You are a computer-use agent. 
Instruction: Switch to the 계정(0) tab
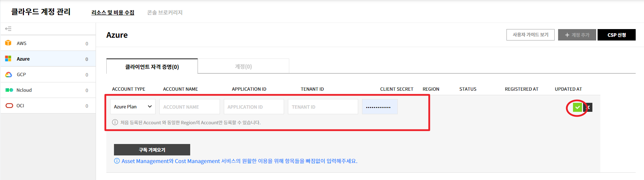coord(243,66)
